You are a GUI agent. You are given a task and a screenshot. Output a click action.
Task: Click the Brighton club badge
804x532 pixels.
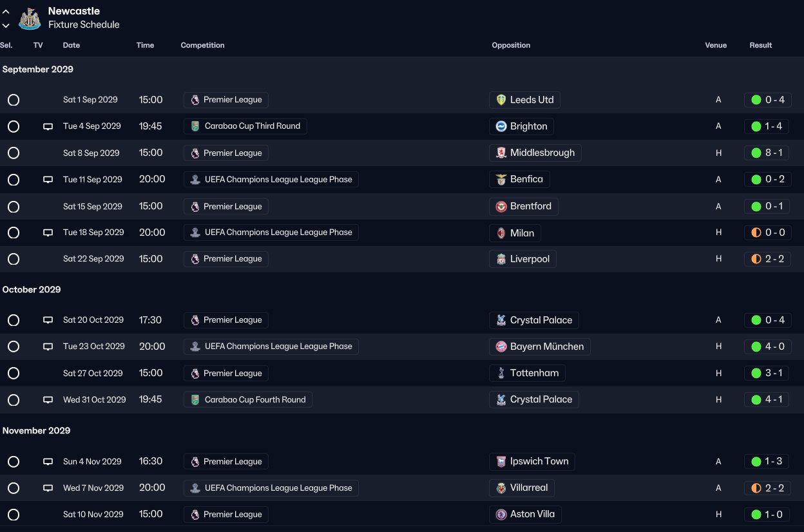(501, 126)
